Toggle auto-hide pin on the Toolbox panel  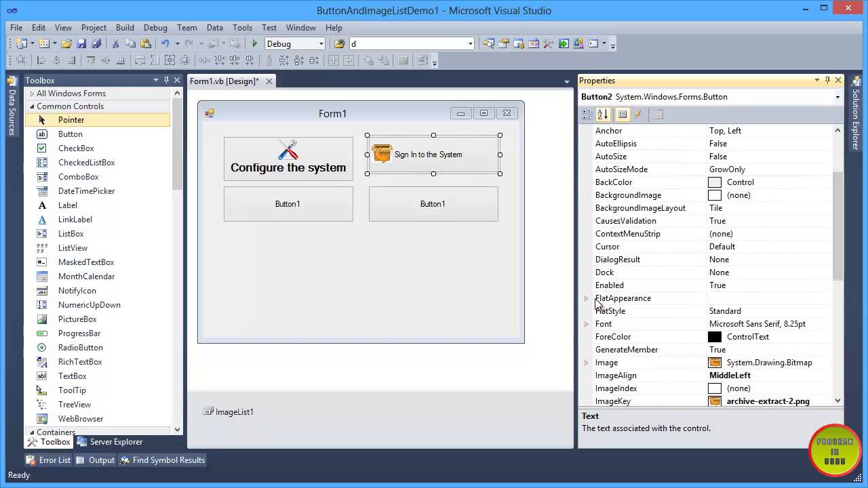(166, 80)
